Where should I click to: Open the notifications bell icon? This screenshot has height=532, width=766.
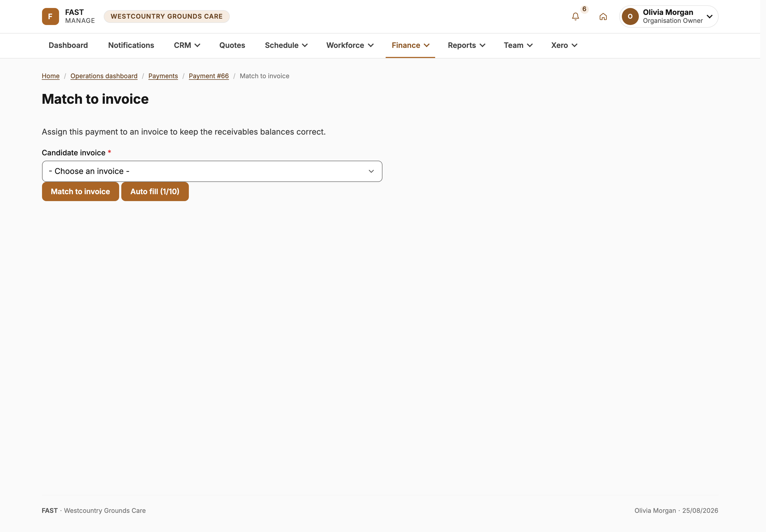(x=575, y=16)
